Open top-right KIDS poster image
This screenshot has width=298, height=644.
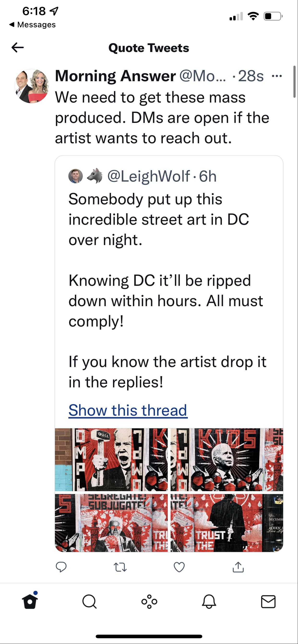coord(227,460)
